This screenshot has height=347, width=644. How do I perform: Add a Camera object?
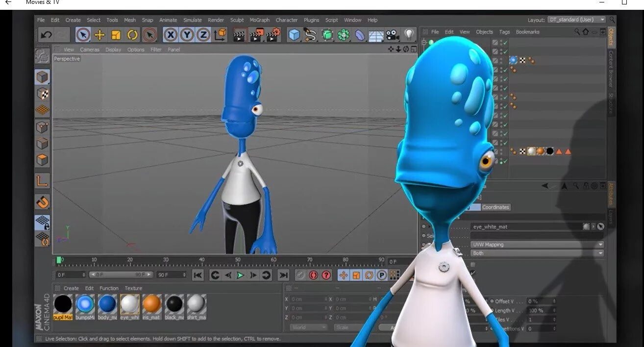pos(392,35)
